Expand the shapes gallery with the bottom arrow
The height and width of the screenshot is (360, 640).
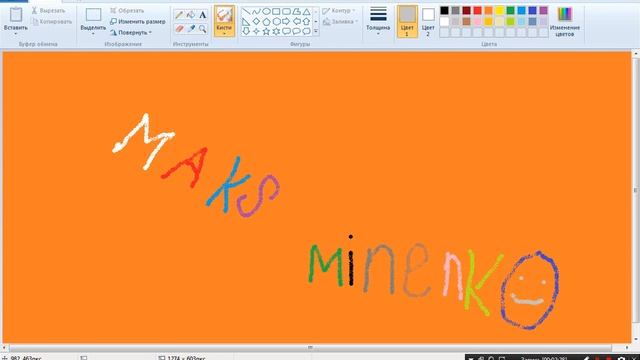tap(316, 31)
